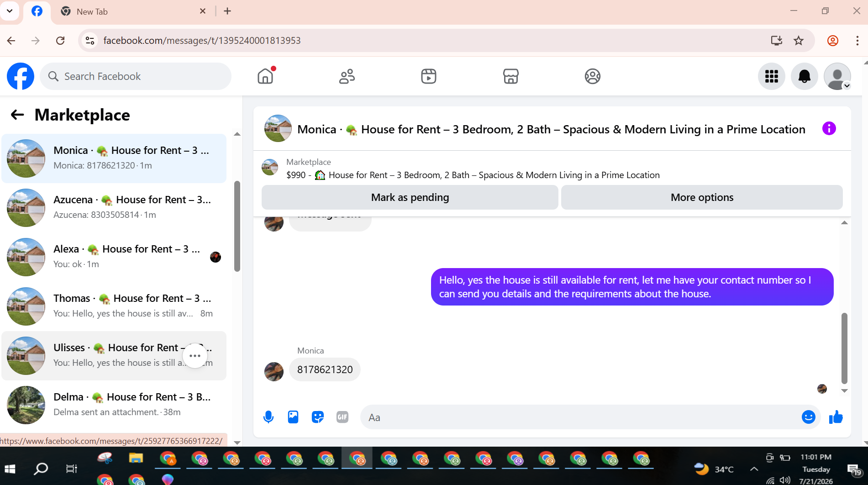
Task: Open Alexa's House for Rent conversation
Action: tap(114, 257)
